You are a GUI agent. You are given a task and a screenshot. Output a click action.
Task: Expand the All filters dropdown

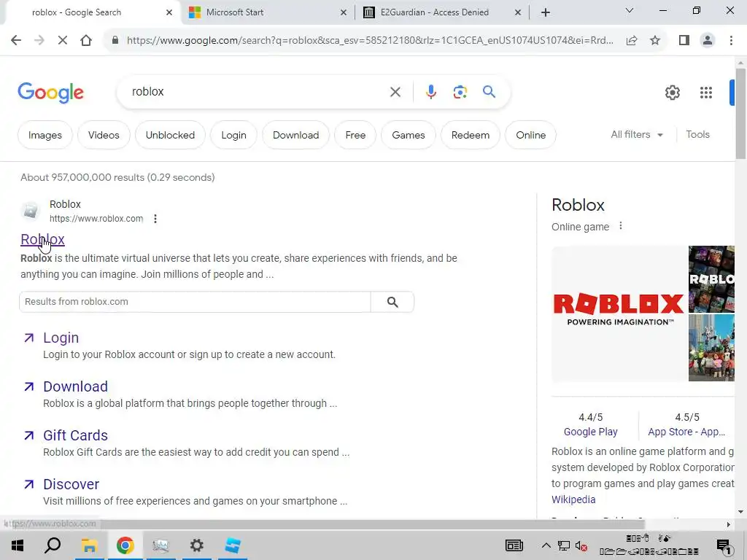tap(637, 135)
